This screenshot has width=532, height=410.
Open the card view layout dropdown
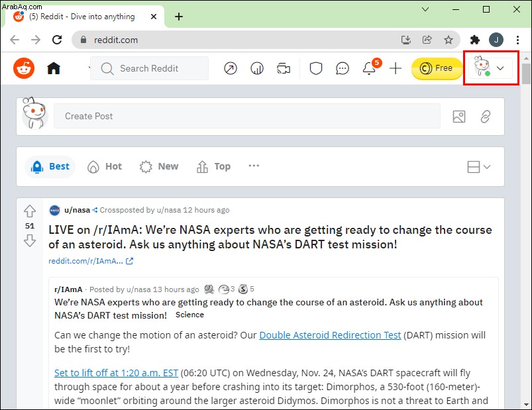click(478, 167)
